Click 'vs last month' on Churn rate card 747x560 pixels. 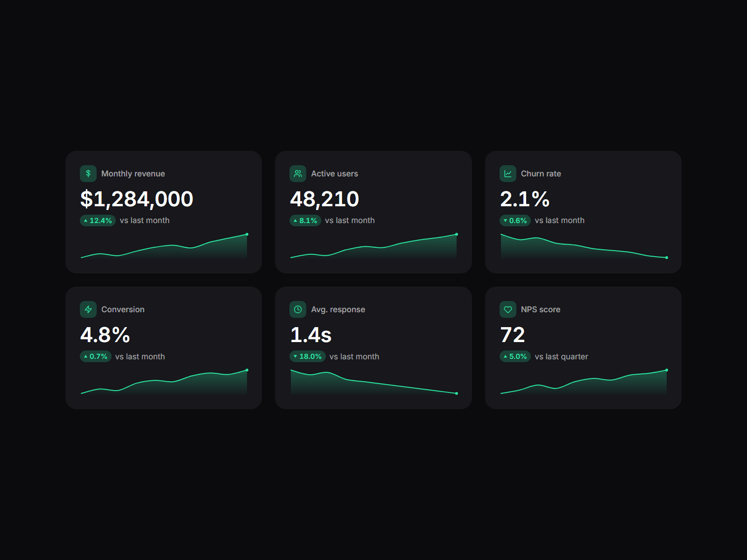(560, 220)
